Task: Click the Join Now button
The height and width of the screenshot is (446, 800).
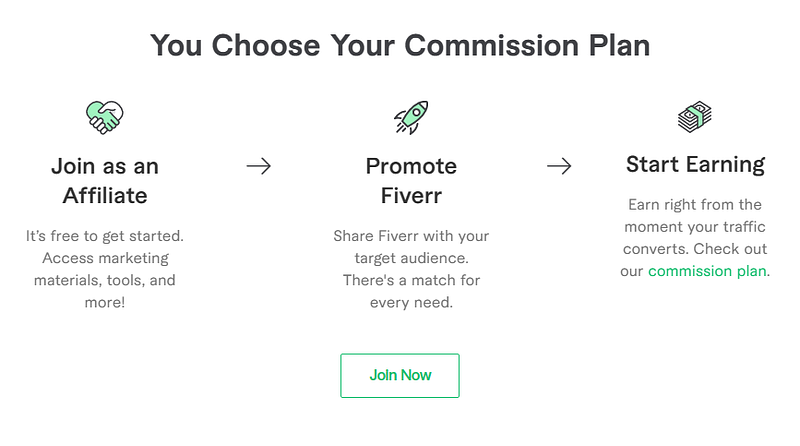Action: (400, 376)
